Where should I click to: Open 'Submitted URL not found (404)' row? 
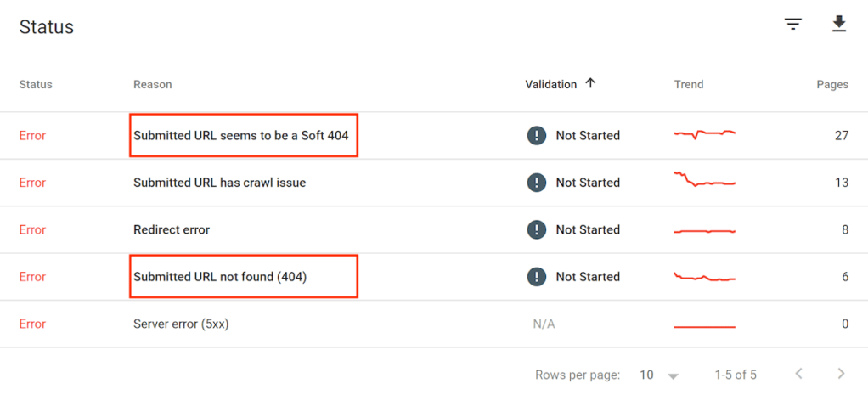tap(220, 277)
